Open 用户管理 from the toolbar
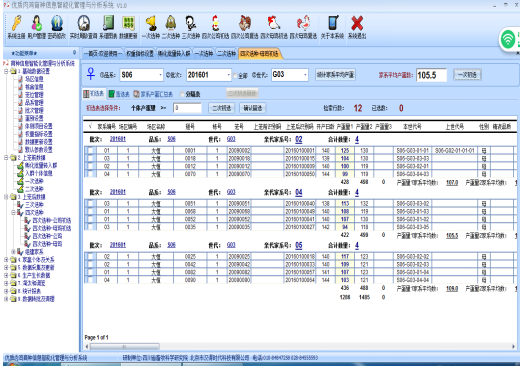The width and height of the screenshot is (520, 369). click(x=37, y=24)
